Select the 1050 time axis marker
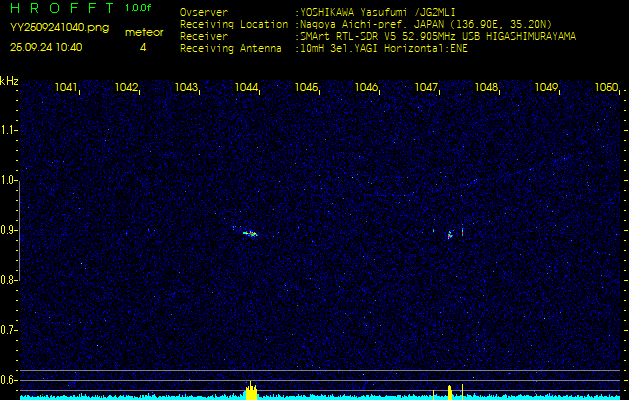This screenshot has height=400, width=629. pos(606,88)
